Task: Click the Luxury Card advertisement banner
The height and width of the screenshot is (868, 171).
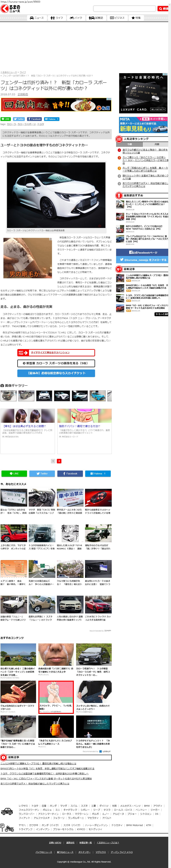Action: click(x=143, y=93)
